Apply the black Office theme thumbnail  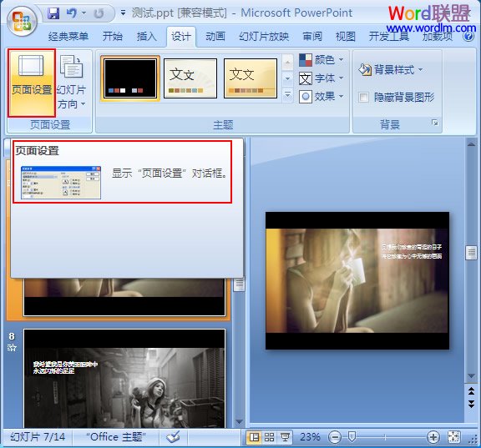coord(130,78)
